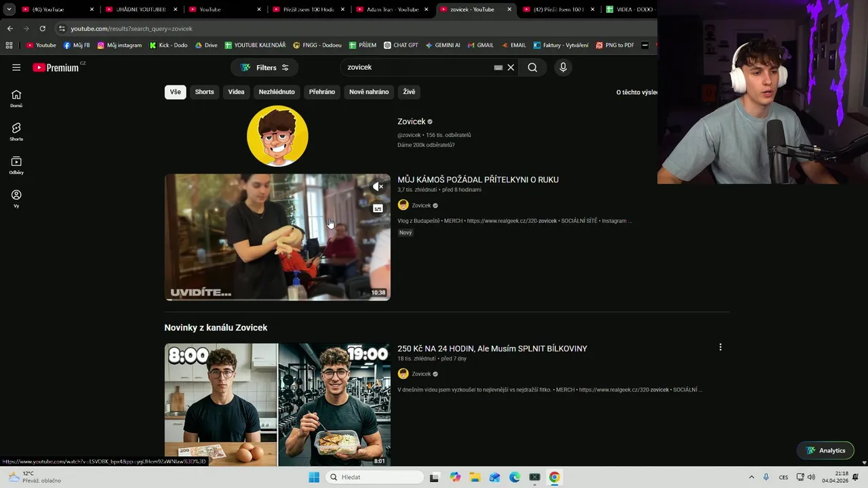Open Microsoft Edge from the taskbar

515,477
